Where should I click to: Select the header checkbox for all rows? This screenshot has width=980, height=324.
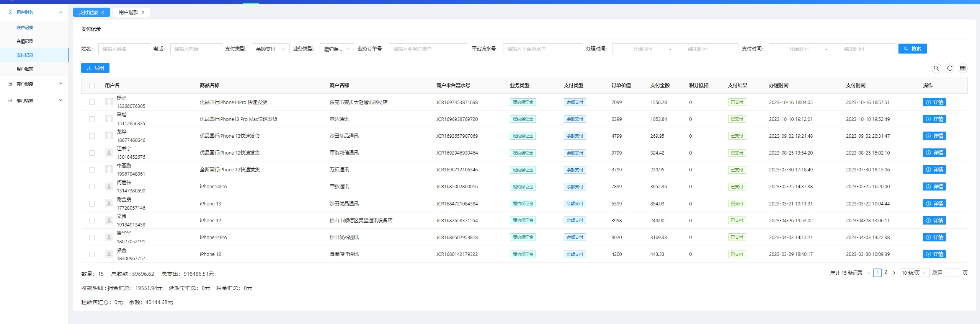(x=92, y=86)
